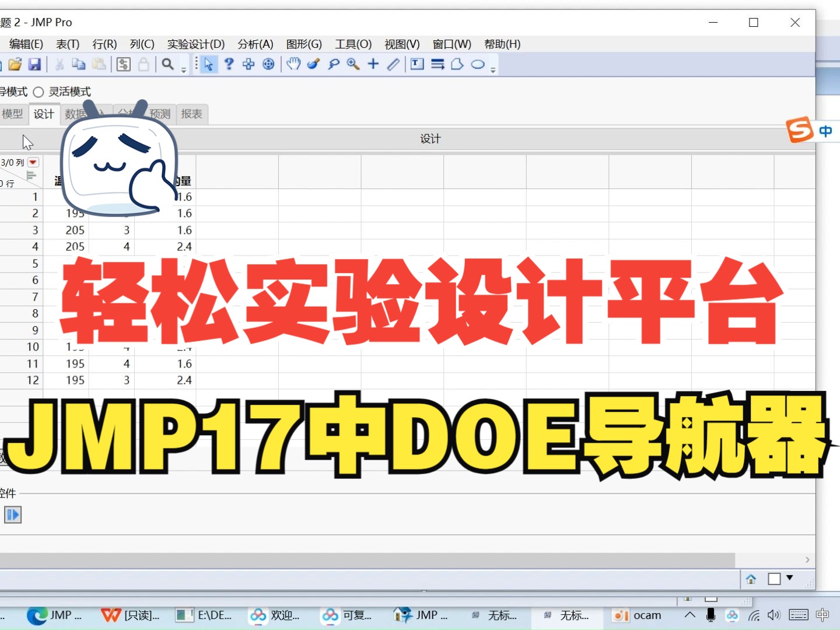Open search with the magnifier icon
This screenshot has height=630, width=840.
pyautogui.click(x=168, y=64)
